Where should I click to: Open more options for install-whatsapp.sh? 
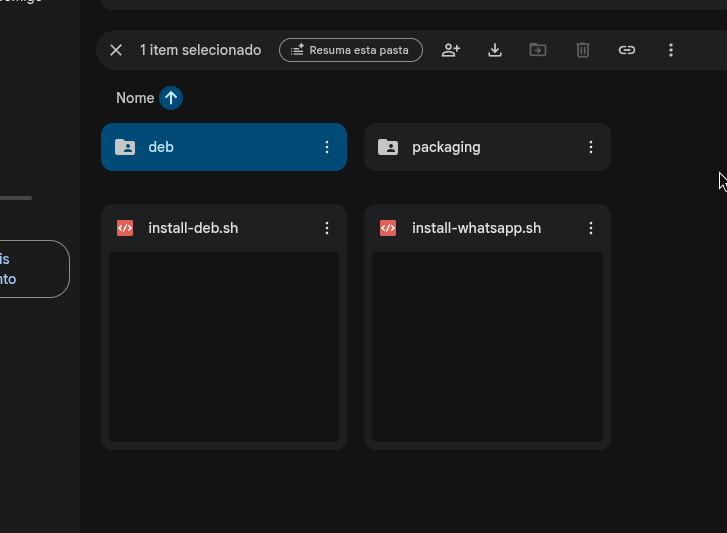tap(591, 228)
